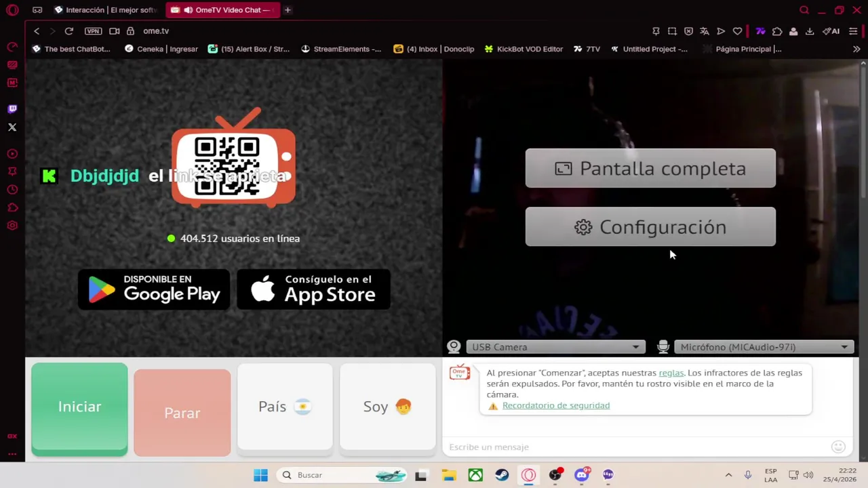Click the taskbar Buscar search box
Viewport: 868px width, 488px height.
343,475
